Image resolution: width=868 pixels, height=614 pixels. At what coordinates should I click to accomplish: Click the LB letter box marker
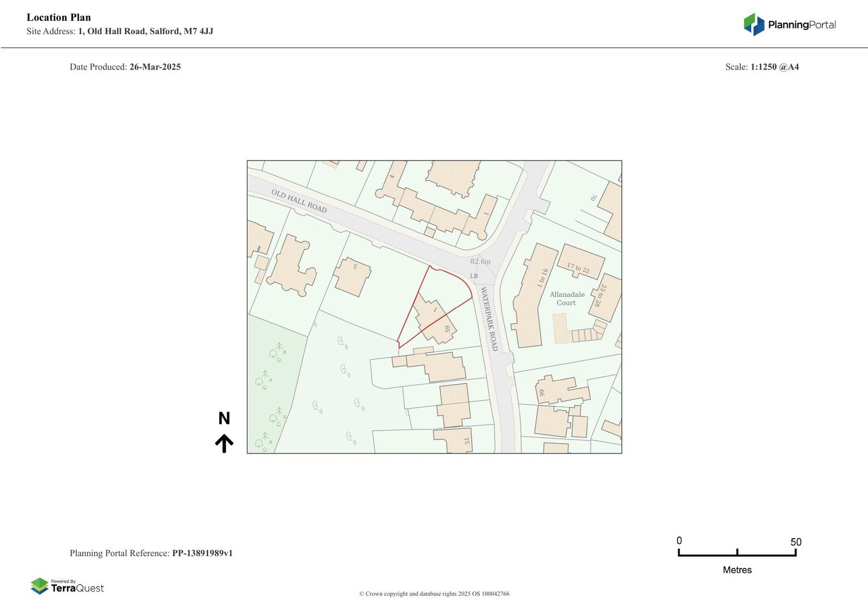(x=474, y=276)
